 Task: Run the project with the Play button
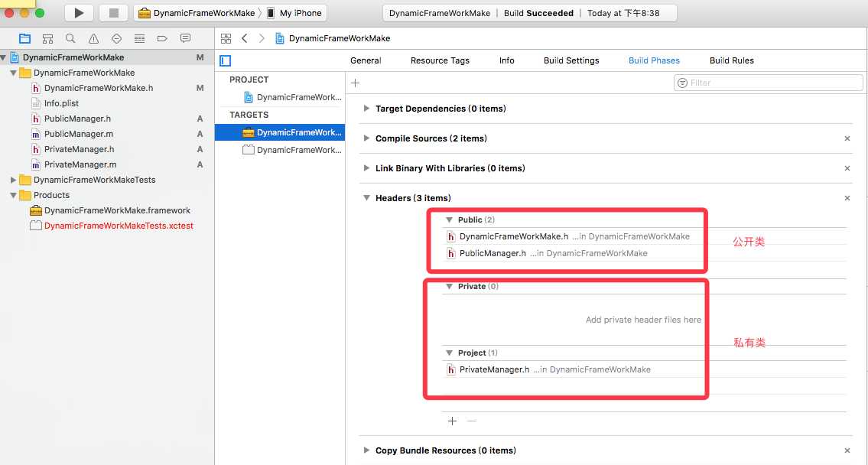[x=79, y=13]
